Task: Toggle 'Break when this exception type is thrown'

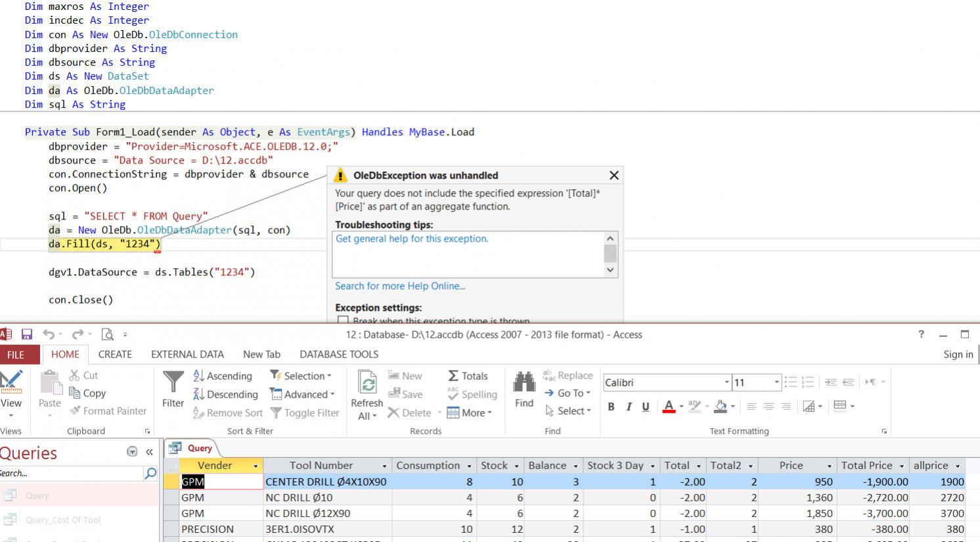Action: click(343, 321)
